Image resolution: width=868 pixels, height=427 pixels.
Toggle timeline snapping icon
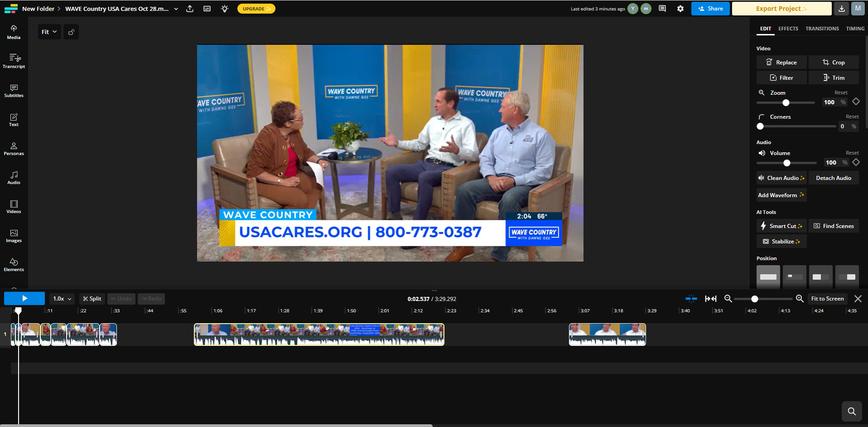(x=691, y=299)
